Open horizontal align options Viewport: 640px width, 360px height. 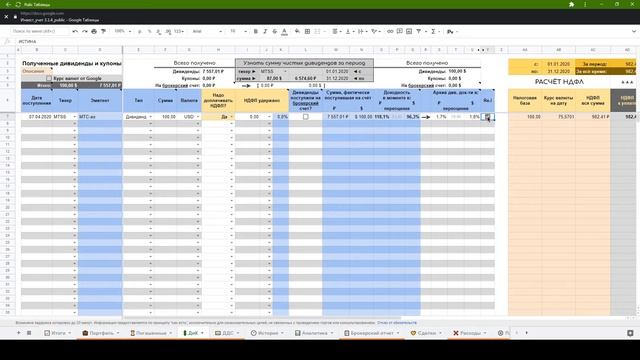click(x=336, y=31)
